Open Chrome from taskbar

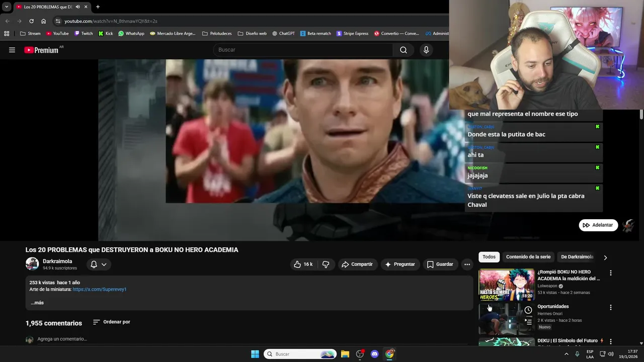click(389, 354)
